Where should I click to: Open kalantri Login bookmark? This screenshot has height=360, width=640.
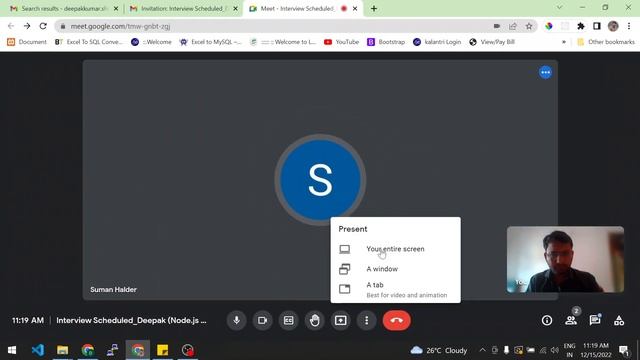(437, 42)
